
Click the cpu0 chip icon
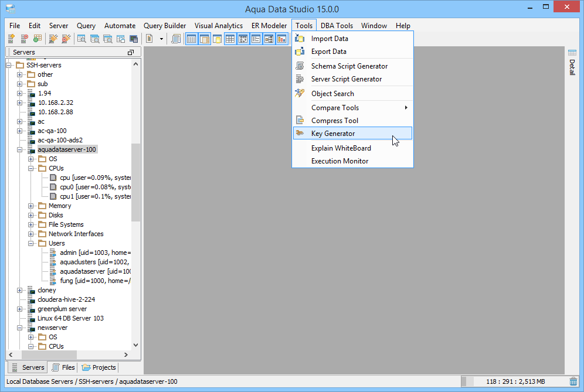point(53,187)
